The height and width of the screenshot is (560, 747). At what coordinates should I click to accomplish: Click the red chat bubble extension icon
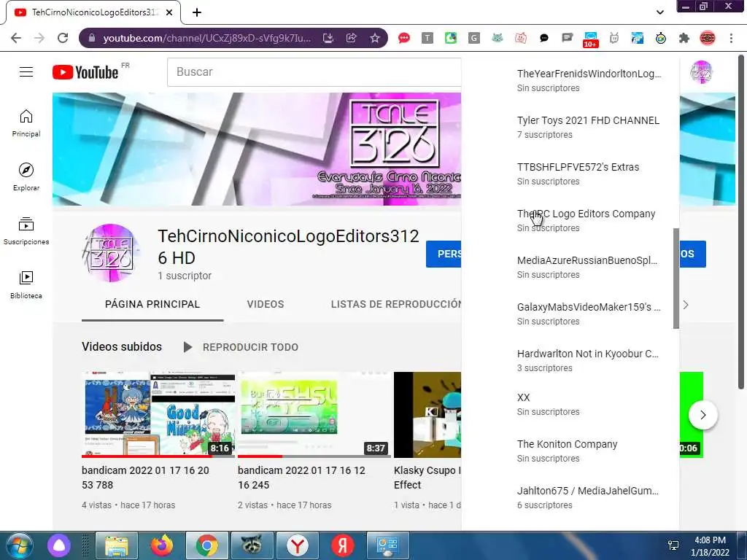click(404, 38)
